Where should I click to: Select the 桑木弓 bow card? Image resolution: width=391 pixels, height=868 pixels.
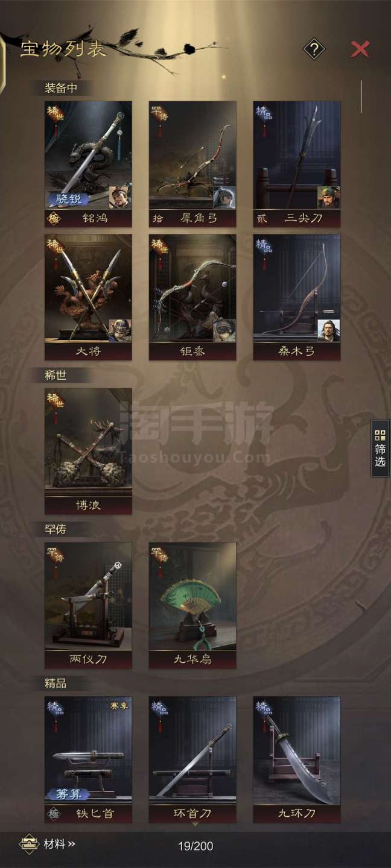(297, 297)
